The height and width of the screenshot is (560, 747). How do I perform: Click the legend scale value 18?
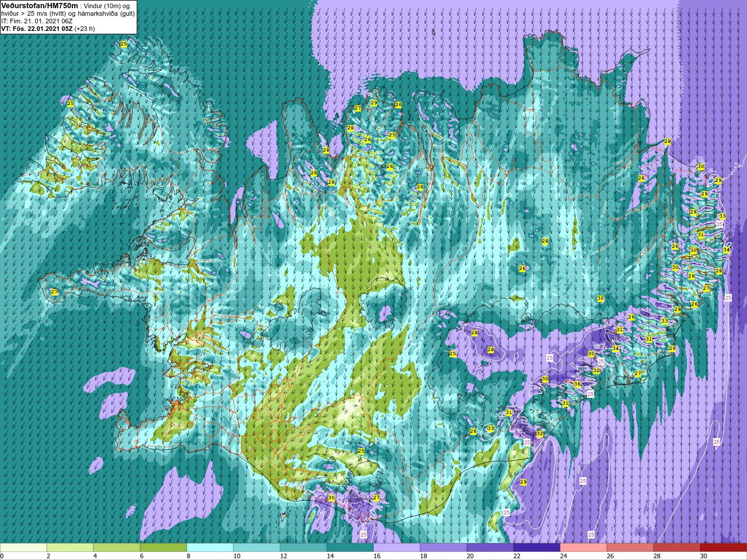[424, 556]
